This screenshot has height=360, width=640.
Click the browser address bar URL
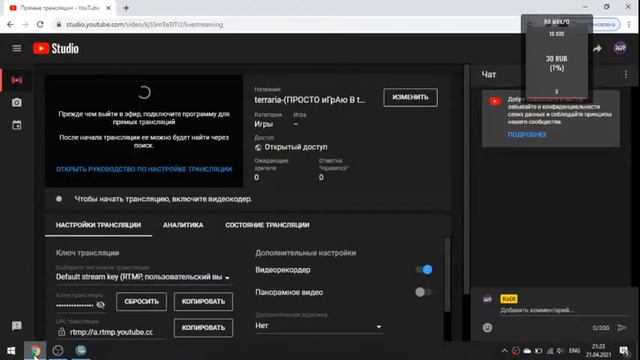point(144,24)
